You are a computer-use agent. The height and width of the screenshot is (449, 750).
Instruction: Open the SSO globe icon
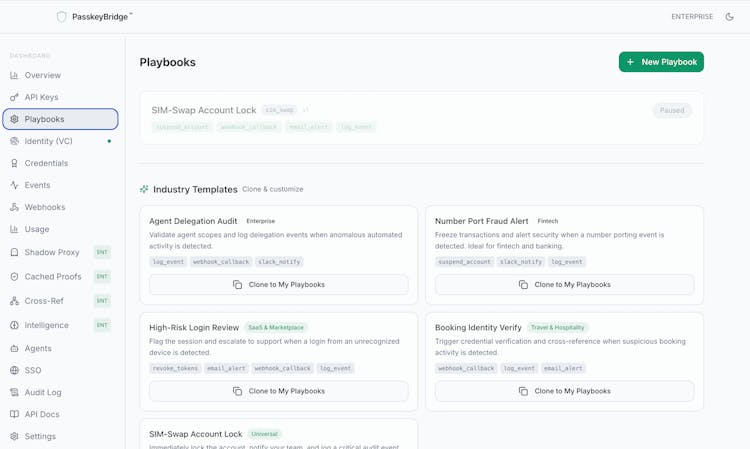[14, 370]
